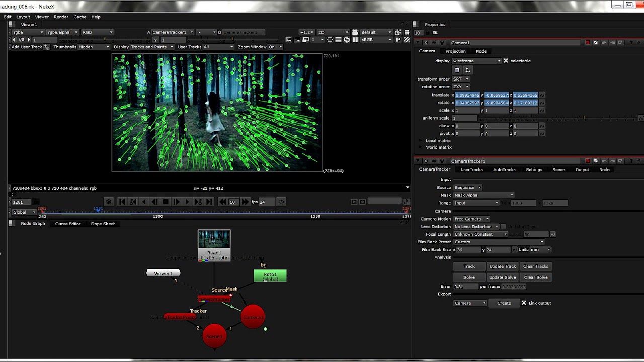Open Mask Alpha dropdown

coord(484,195)
